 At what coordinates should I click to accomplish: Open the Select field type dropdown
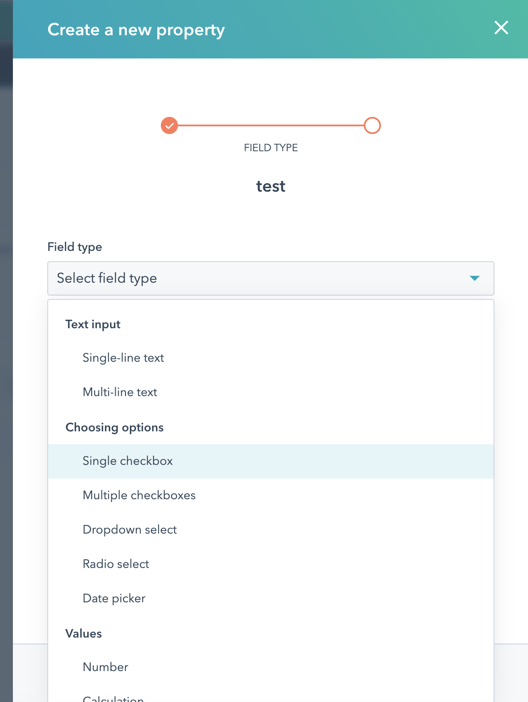(x=270, y=278)
